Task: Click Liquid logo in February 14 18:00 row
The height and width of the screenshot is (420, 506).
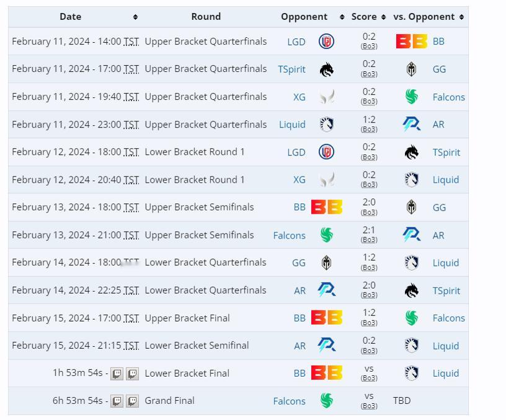Action: coord(412,263)
